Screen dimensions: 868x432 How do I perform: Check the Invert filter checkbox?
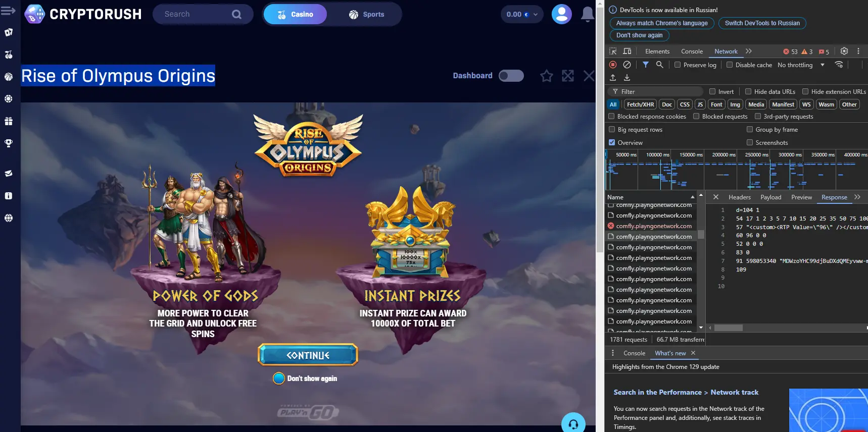click(712, 91)
